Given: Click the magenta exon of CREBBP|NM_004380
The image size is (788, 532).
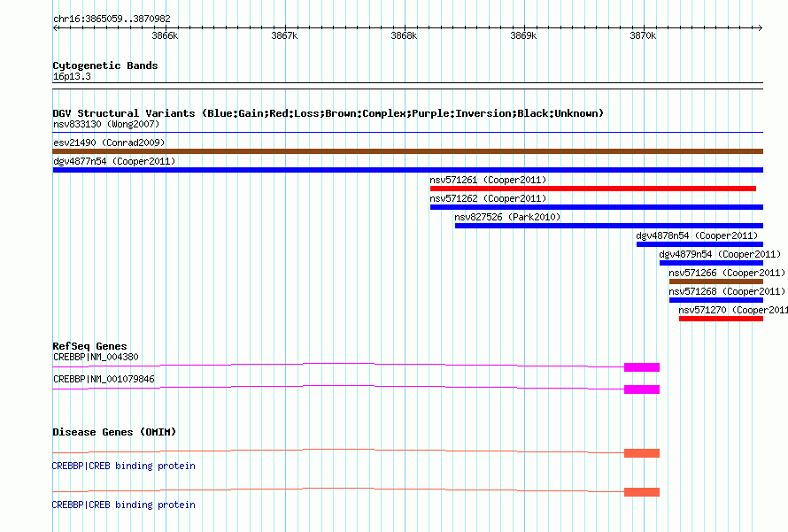Looking at the screenshot, I should [x=642, y=367].
